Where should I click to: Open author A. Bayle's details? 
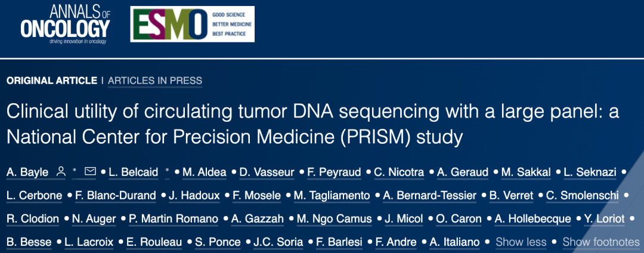coord(28,172)
